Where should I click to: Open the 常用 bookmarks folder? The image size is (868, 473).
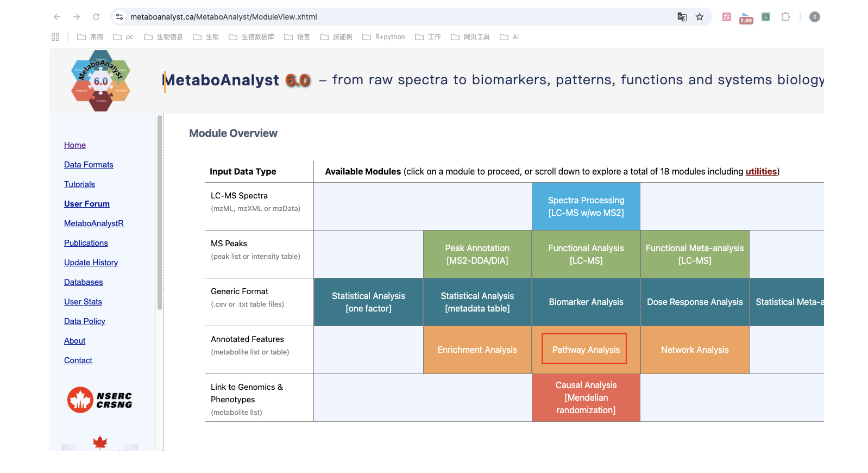(90, 37)
